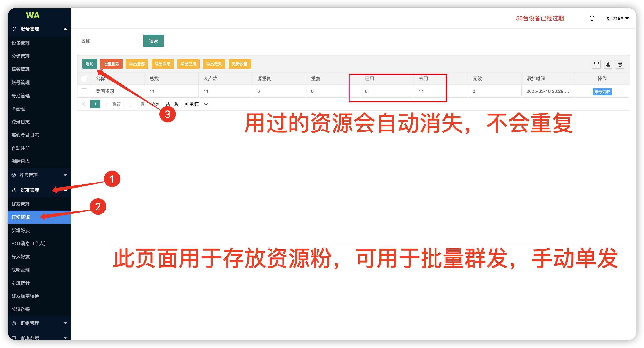Viewport: 644px width, 348px height.
Task: Click the 群组管理 sidebar icon
Action: click(14, 323)
